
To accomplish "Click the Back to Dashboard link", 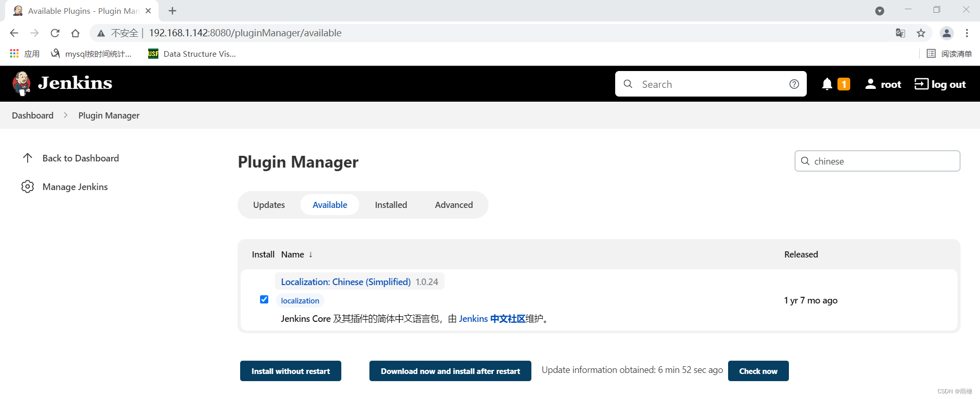I will [81, 158].
